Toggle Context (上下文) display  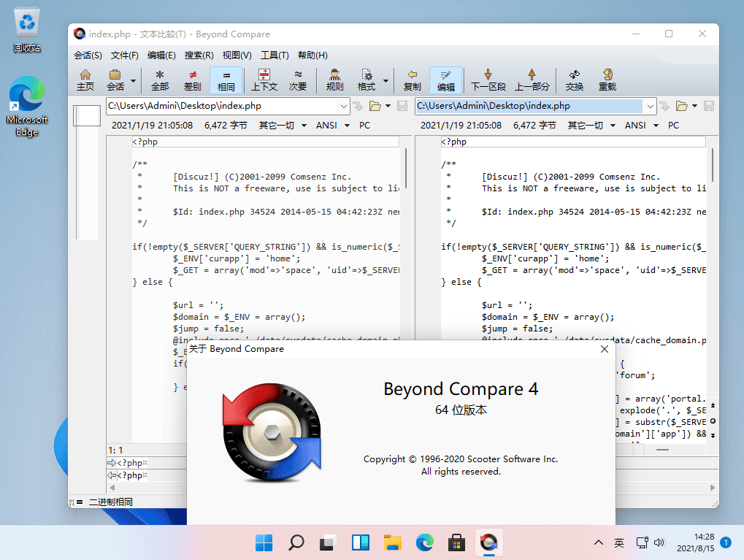coord(264,80)
